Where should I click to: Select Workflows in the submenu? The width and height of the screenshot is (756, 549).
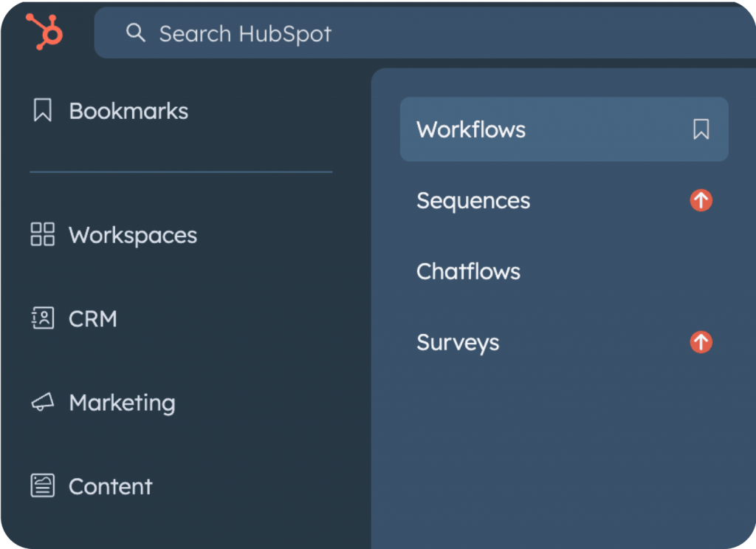(x=564, y=129)
